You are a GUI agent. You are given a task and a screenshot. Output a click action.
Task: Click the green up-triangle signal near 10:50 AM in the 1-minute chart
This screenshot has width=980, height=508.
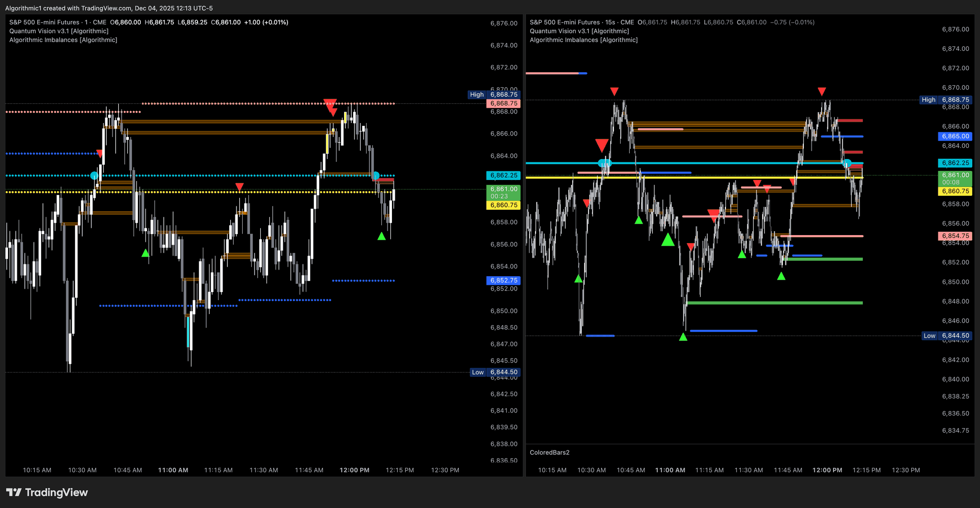coord(145,253)
